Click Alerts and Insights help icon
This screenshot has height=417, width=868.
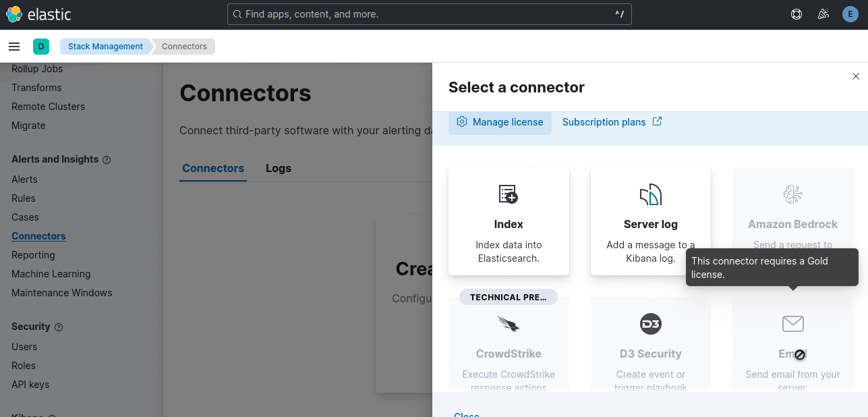pyautogui.click(x=107, y=160)
